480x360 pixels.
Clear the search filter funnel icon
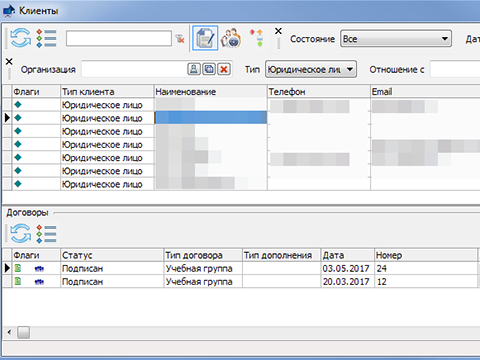pyautogui.click(x=180, y=39)
